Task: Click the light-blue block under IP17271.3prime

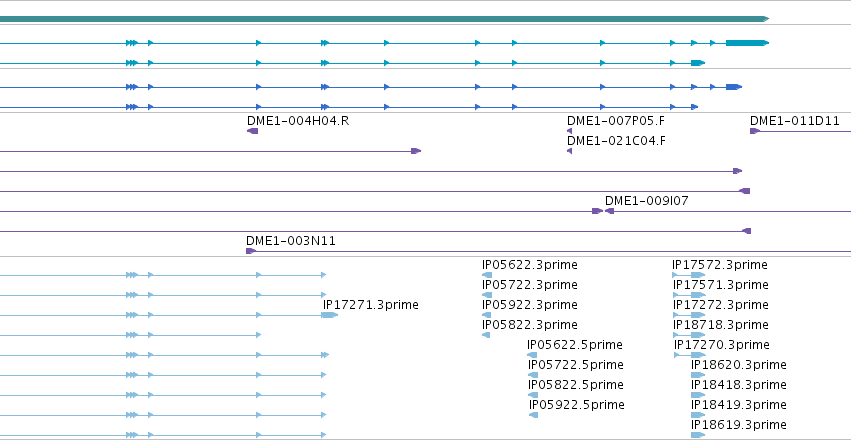Action: coord(329,315)
